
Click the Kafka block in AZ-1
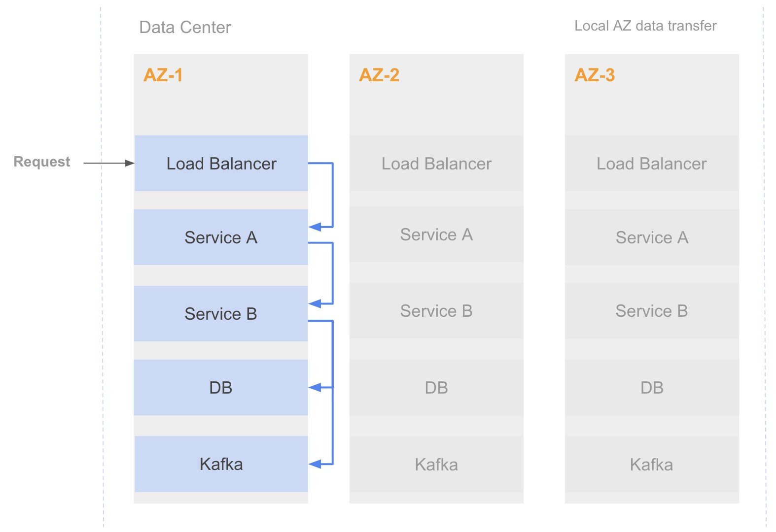221,464
